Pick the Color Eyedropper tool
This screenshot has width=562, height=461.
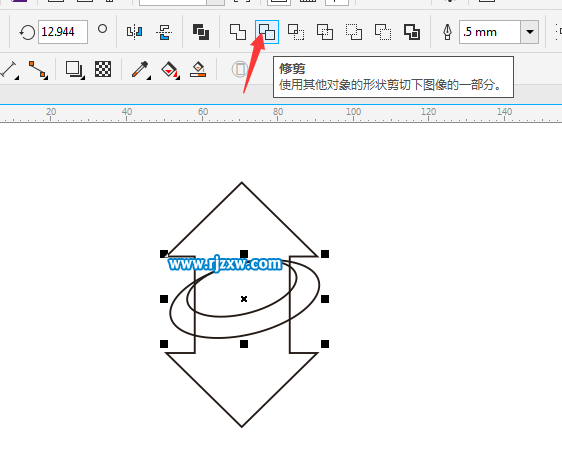coord(140,70)
